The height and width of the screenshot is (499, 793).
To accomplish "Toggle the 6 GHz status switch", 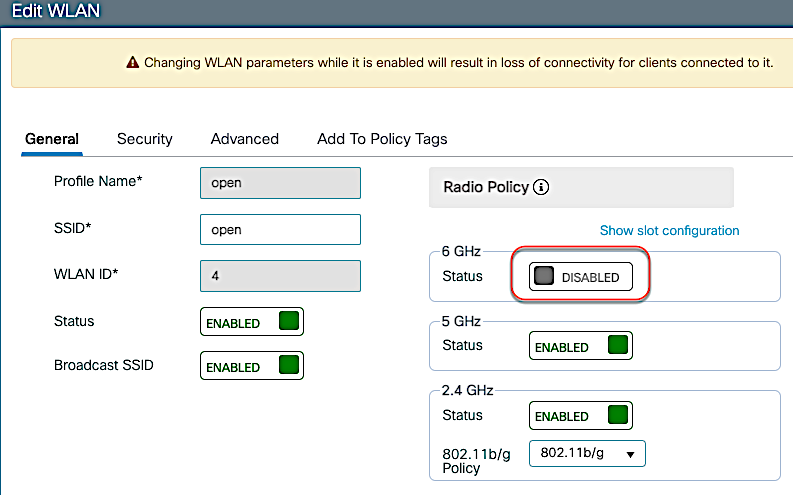I will pos(581,277).
